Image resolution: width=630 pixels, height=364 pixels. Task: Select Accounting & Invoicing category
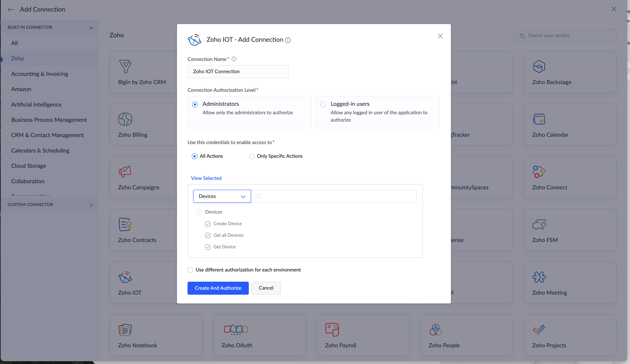click(x=40, y=74)
